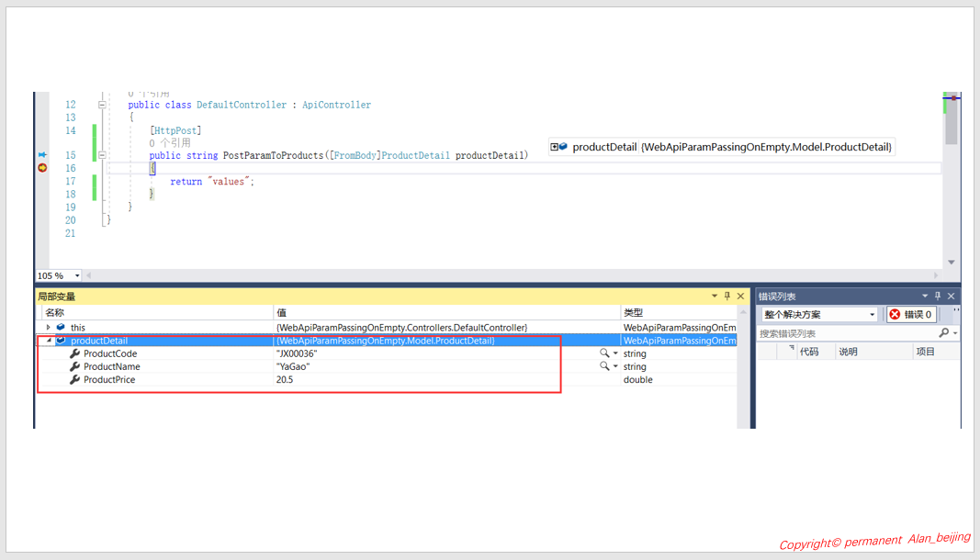Click the return "values" statement
Viewport: 980px width, 560px height.
coord(212,182)
